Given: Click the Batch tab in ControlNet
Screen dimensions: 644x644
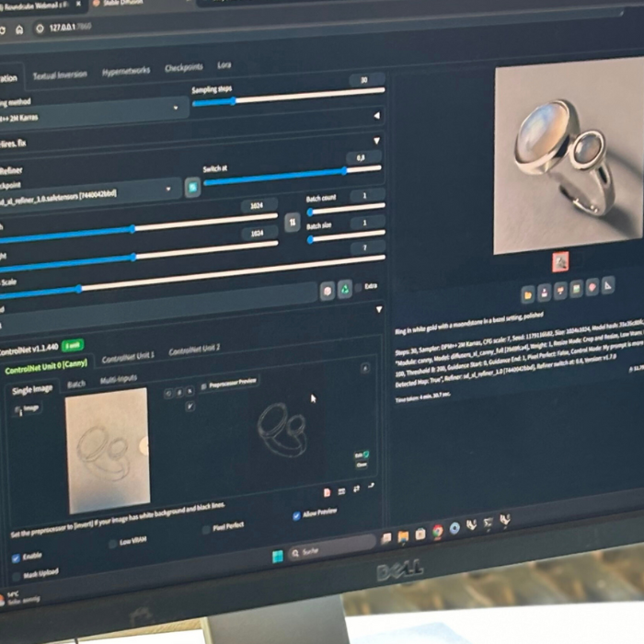Looking at the screenshot, I should (x=76, y=384).
